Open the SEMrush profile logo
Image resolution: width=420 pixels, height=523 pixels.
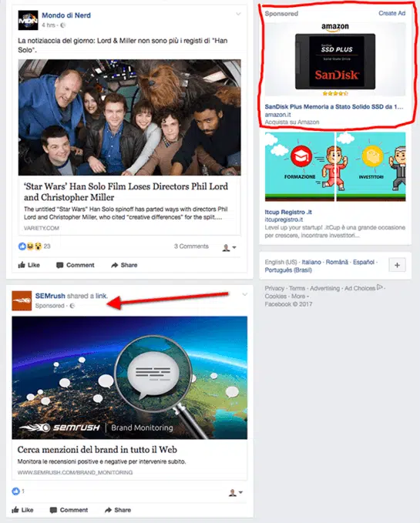point(22,300)
